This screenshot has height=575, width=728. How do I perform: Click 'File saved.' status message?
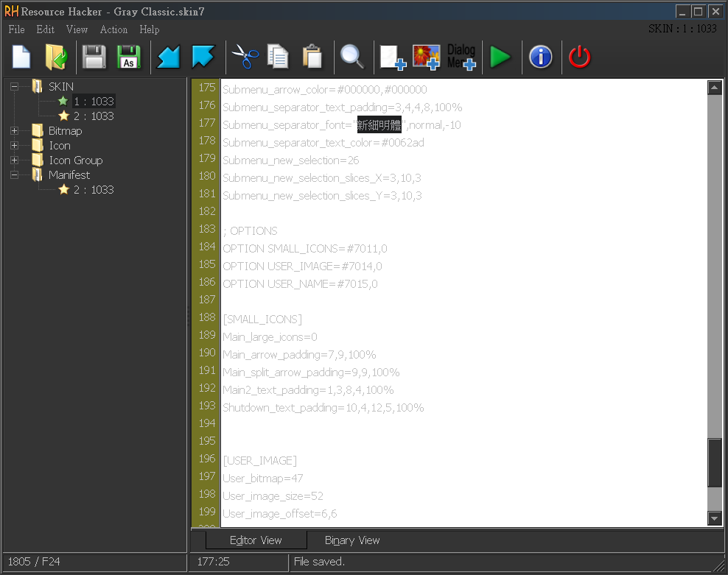pos(319,562)
